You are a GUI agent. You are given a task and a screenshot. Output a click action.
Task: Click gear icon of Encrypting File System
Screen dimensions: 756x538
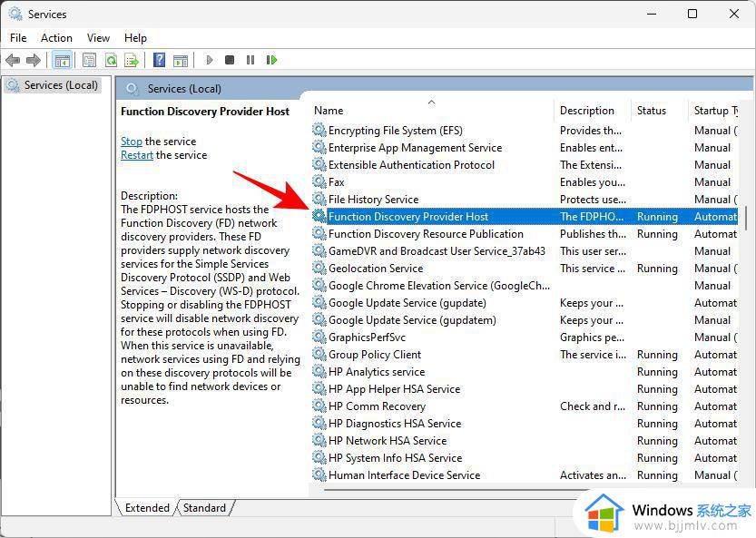(319, 130)
